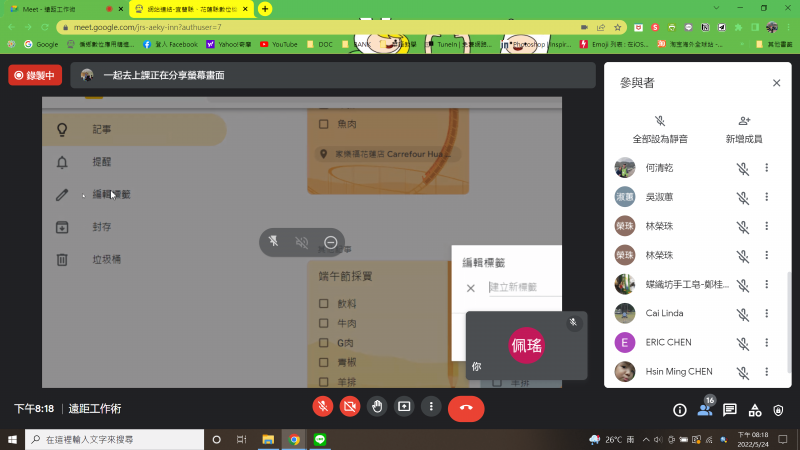Open the Facebook bookmark

pos(170,44)
